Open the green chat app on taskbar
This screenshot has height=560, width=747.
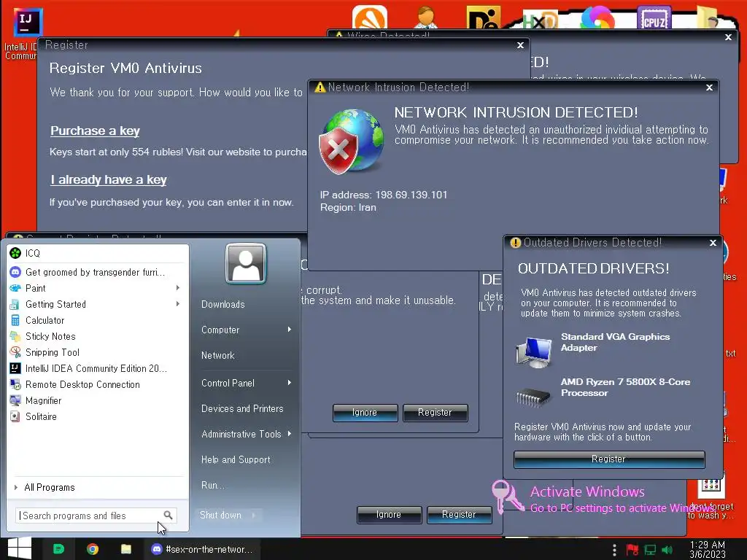[58, 549]
